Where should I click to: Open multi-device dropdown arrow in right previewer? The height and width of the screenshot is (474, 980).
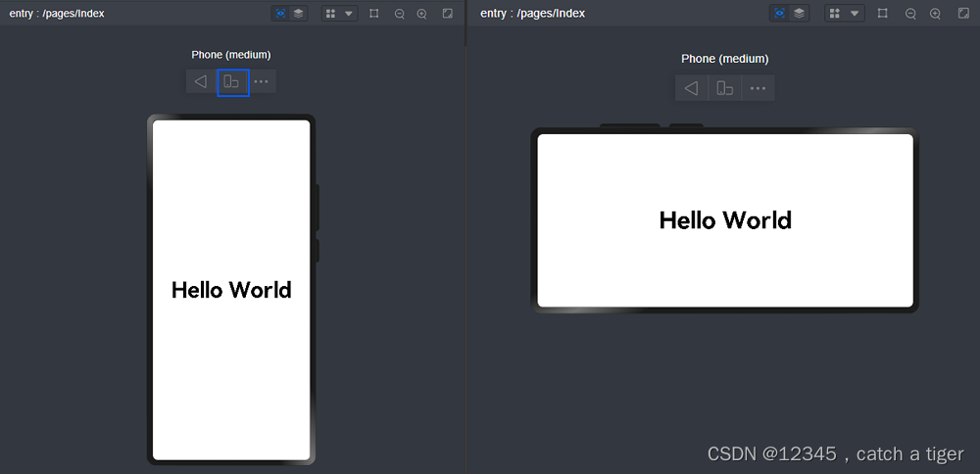pyautogui.click(x=855, y=13)
